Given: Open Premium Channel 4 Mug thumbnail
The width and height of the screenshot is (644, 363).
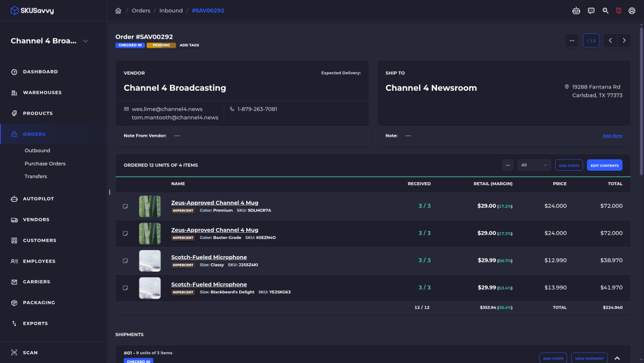Looking at the screenshot, I should point(150,207).
